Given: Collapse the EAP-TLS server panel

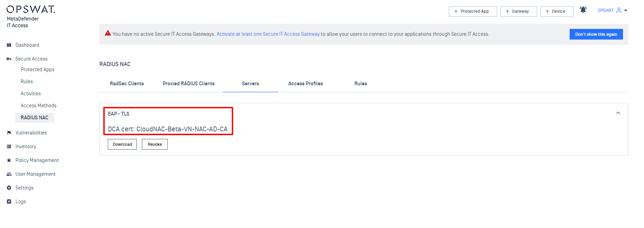Looking at the screenshot, I should [x=618, y=113].
